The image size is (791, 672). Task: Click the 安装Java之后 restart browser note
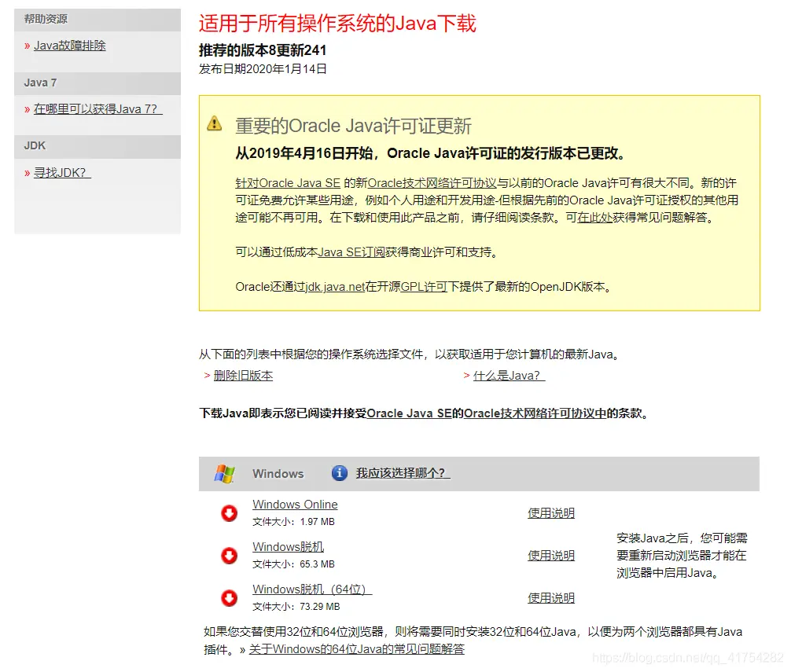682,556
